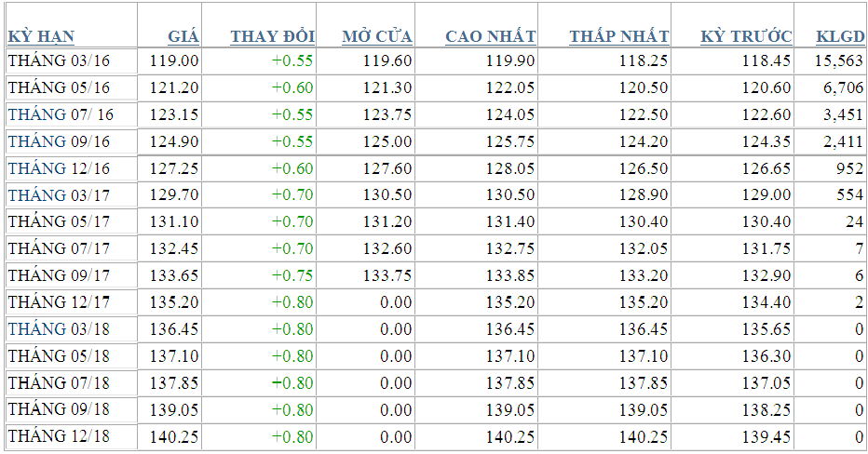Click the CAO NHẤT header link

pos(490,37)
